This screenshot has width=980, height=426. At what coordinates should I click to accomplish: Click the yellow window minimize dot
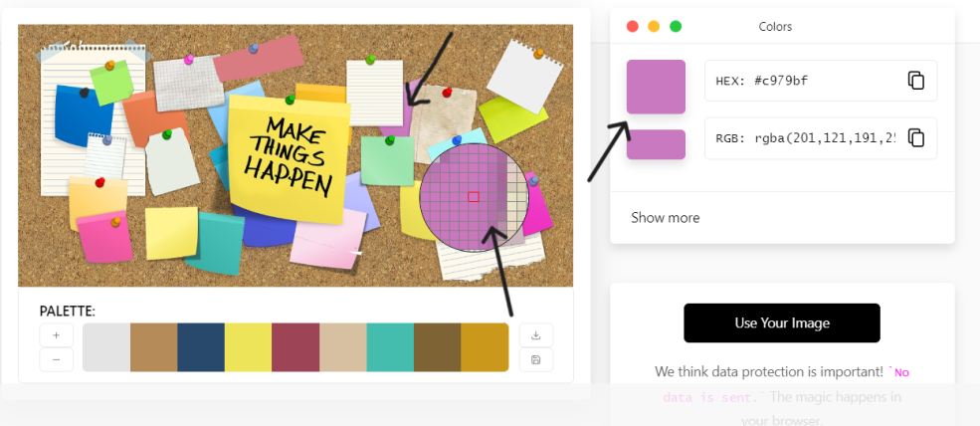[654, 26]
